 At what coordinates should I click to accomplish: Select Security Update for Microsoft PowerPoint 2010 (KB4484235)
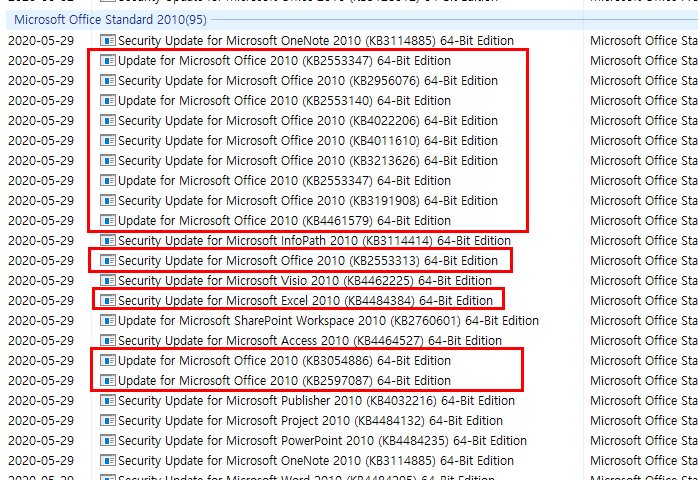pyautogui.click(x=322, y=441)
